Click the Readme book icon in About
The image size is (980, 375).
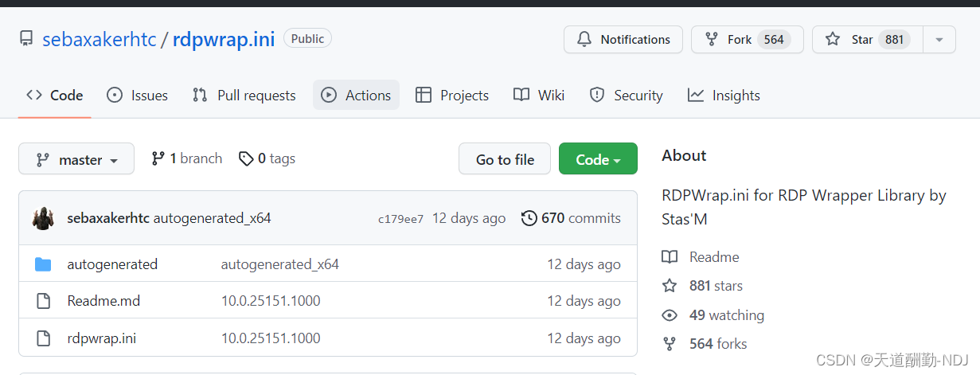click(x=670, y=257)
